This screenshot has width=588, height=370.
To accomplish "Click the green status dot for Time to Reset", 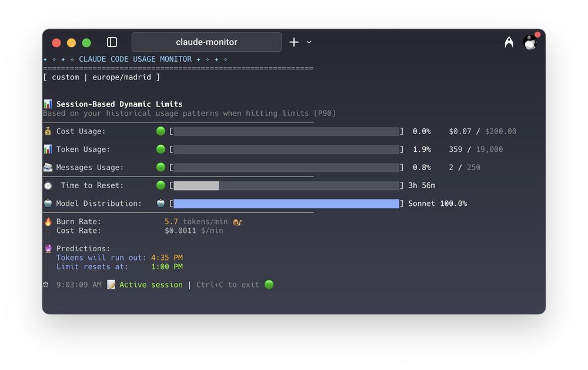I will tap(161, 185).
